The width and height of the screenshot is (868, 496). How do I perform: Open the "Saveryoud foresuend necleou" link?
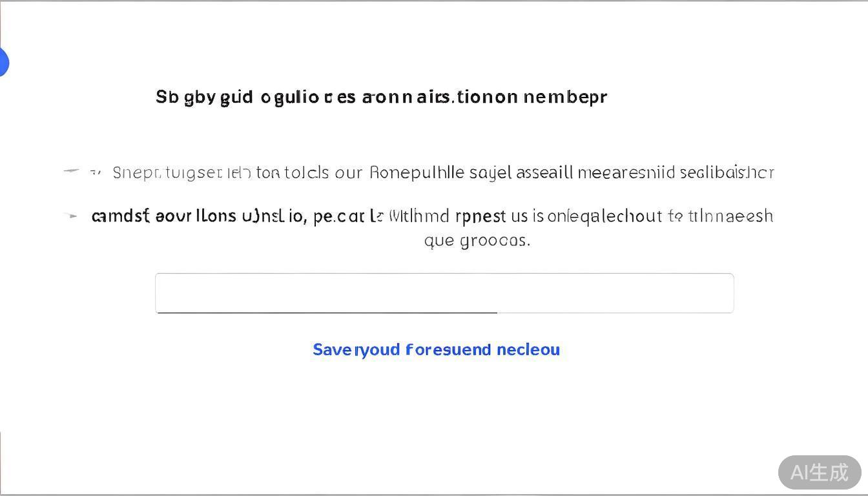click(x=436, y=349)
